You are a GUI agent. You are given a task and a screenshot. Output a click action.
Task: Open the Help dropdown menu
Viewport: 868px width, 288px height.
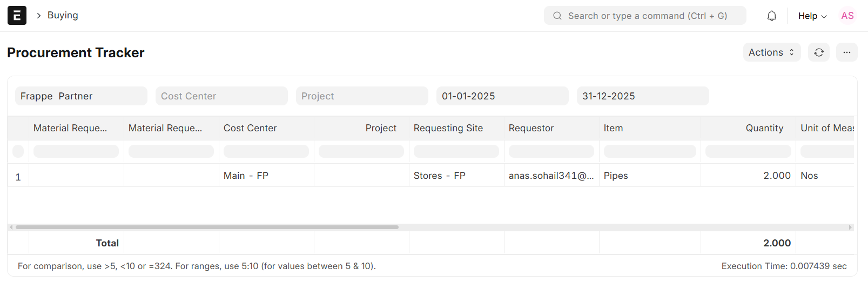(812, 16)
